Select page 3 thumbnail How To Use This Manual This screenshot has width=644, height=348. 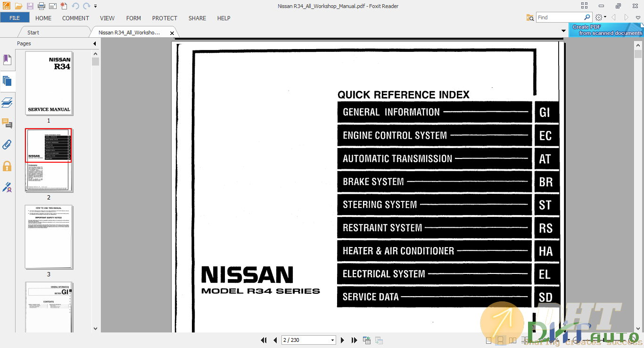49,237
